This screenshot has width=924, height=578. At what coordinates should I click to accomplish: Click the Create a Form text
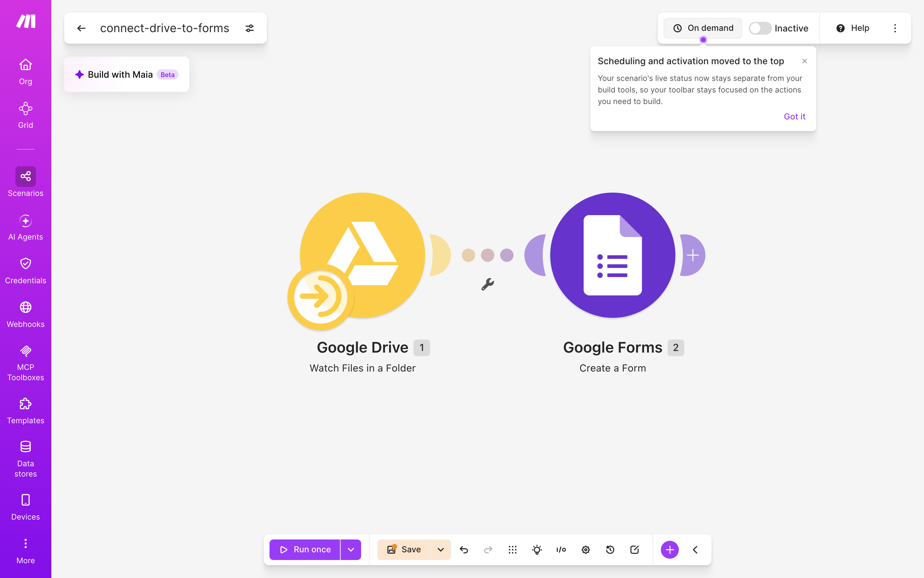[612, 368]
